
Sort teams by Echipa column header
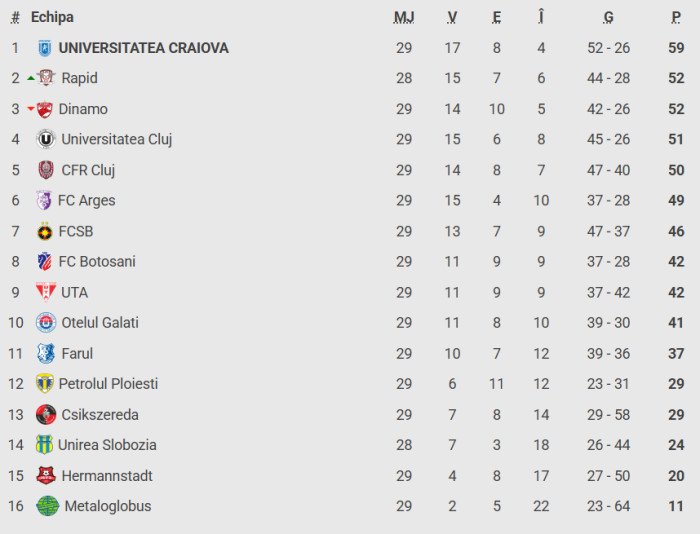(52, 17)
